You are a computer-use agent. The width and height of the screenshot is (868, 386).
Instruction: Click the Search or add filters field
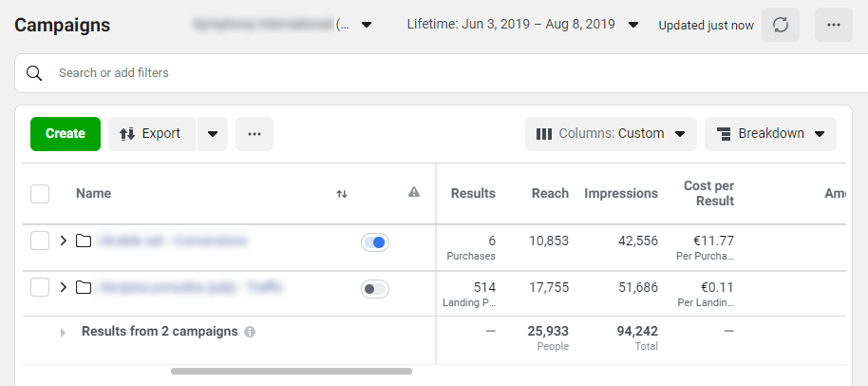click(380, 72)
